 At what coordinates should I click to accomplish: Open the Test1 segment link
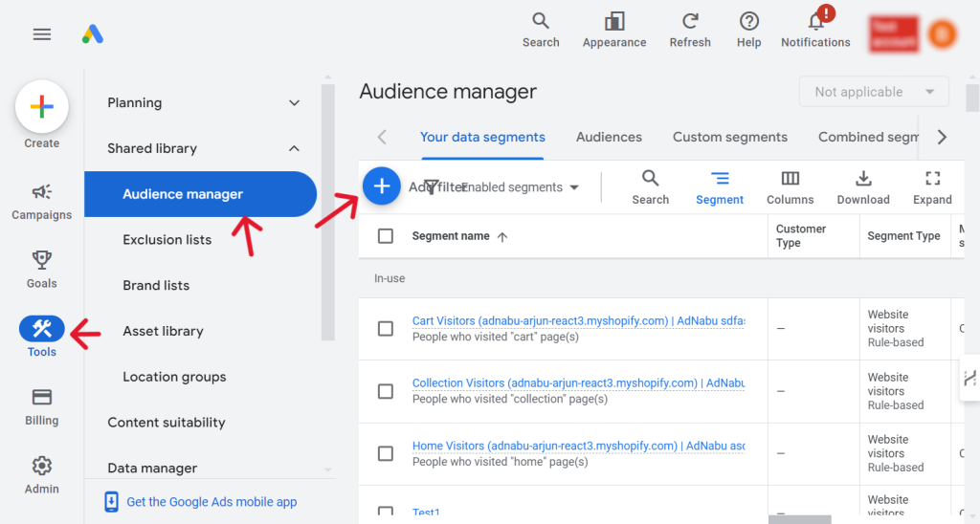click(426, 512)
